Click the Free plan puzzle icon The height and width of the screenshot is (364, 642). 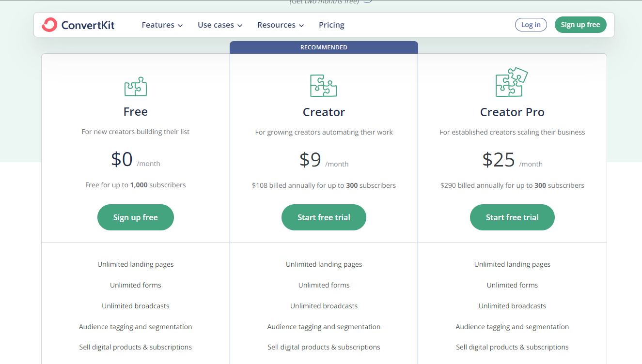(x=136, y=86)
